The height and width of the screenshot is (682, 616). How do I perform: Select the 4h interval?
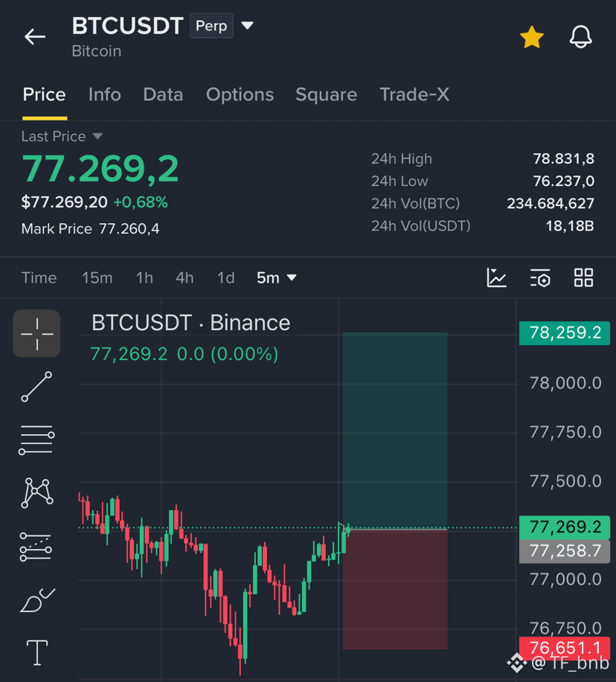click(x=185, y=277)
